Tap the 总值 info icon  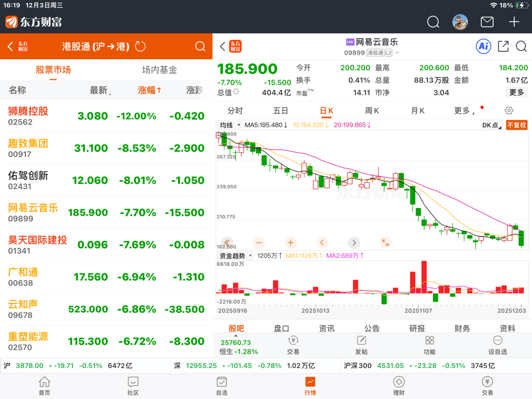coord(236,92)
